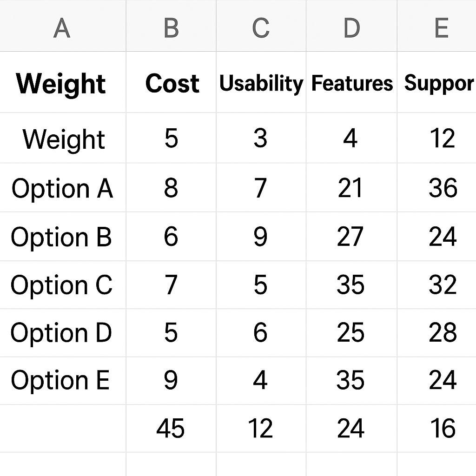The height and width of the screenshot is (476, 476).
Task: Select the Option E row label
Action: click(62, 381)
